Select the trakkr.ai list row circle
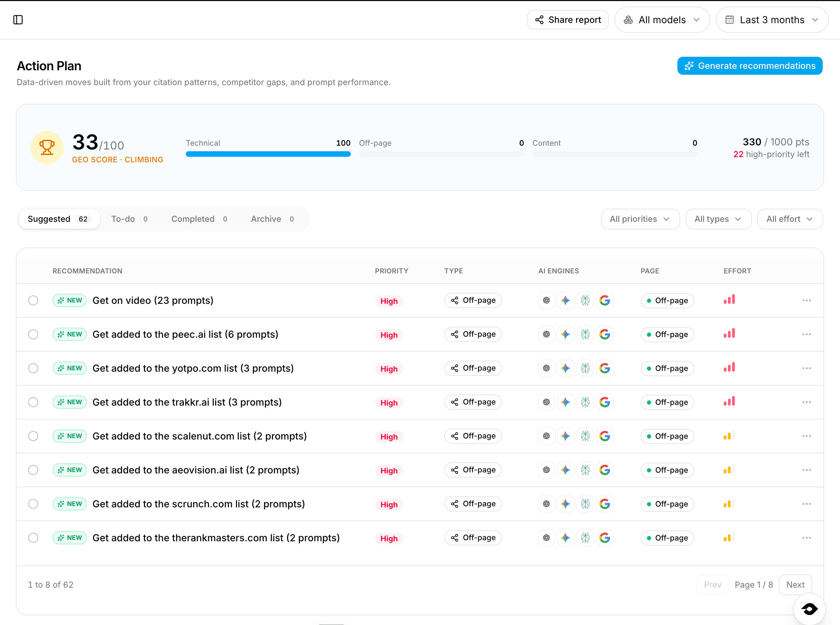Image resolution: width=840 pixels, height=625 pixels. point(33,402)
